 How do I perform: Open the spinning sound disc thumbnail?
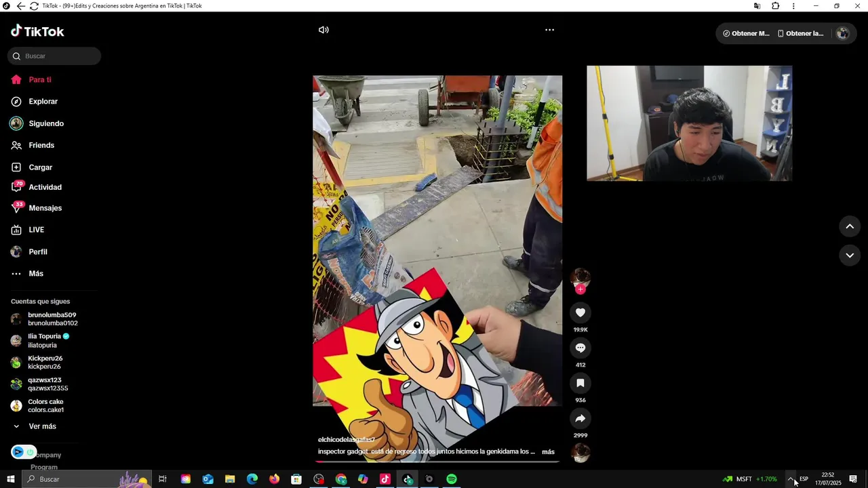pyautogui.click(x=580, y=453)
